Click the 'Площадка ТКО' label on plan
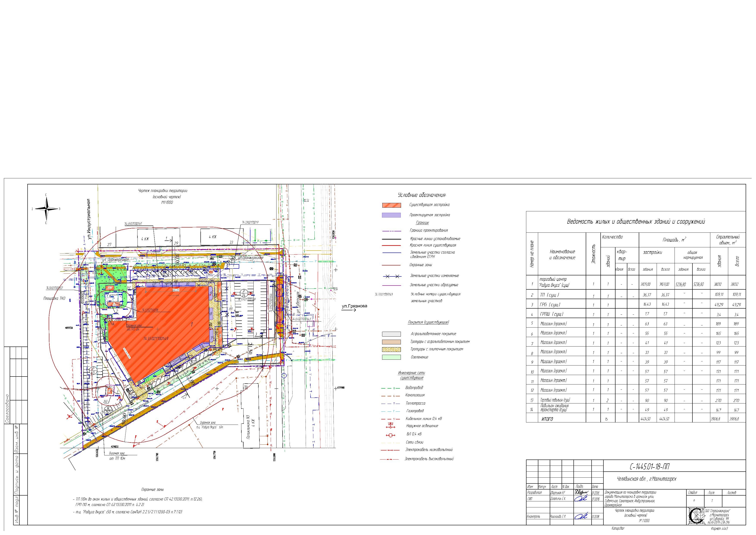The width and height of the screenshot is (756, 535). [54, 298]
